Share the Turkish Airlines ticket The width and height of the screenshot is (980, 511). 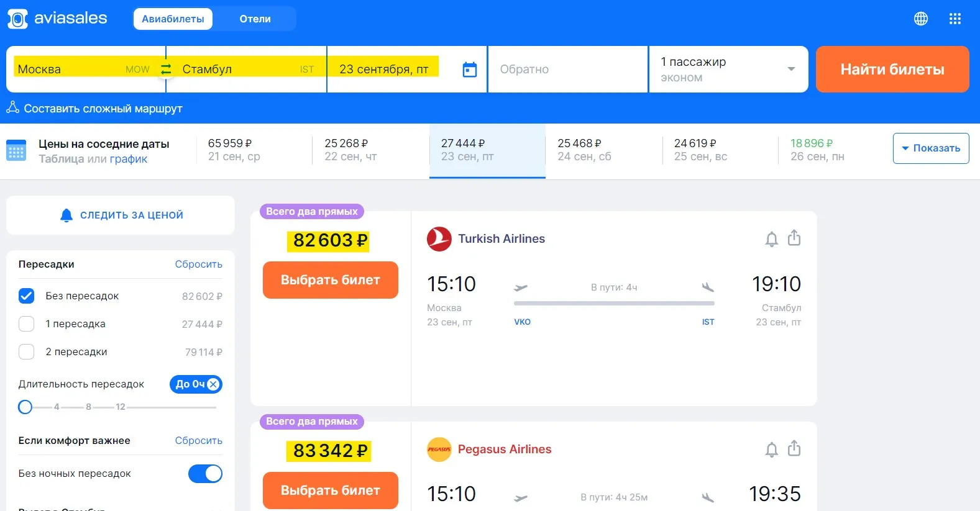(794, 238)
